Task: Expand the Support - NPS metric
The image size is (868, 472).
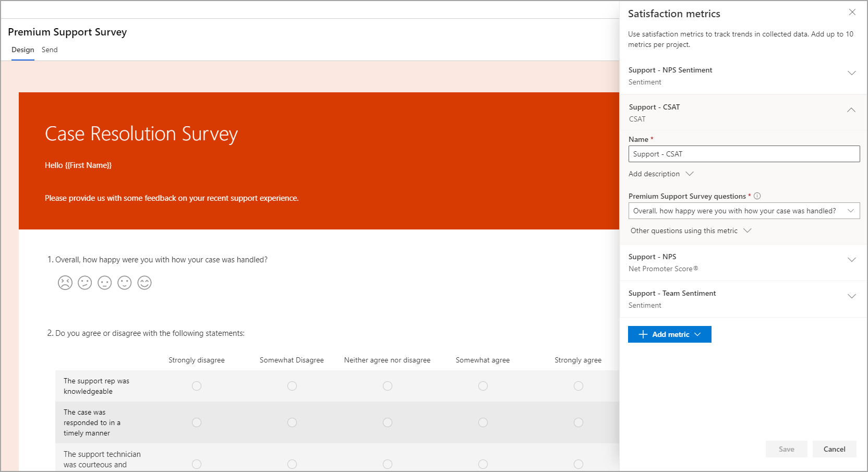Action: click(852, 260)
